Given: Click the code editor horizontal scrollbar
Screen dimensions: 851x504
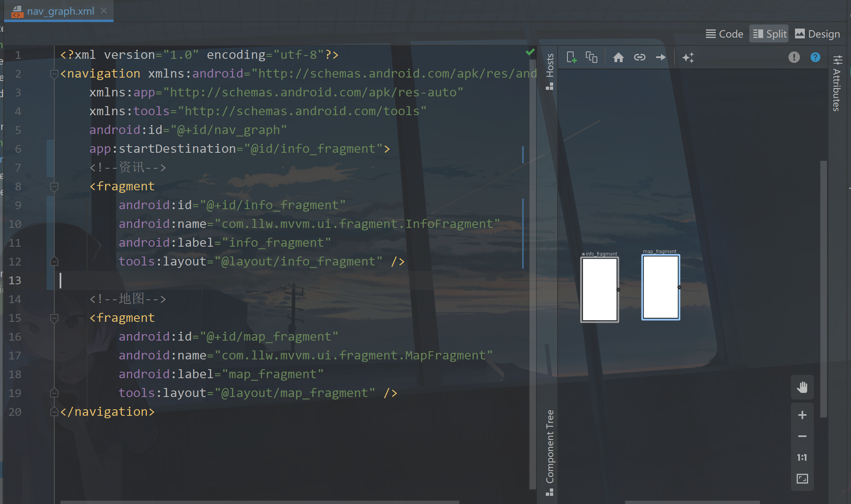Looking at the screenshot, I should pos(260,502).
